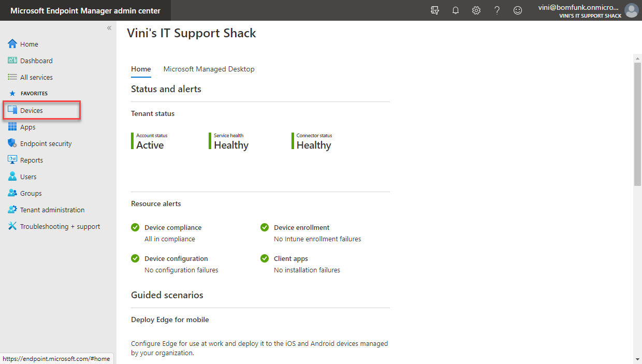Click the vertical scrollbar thumb
642x364 pixels.
[x=637, y=124]
